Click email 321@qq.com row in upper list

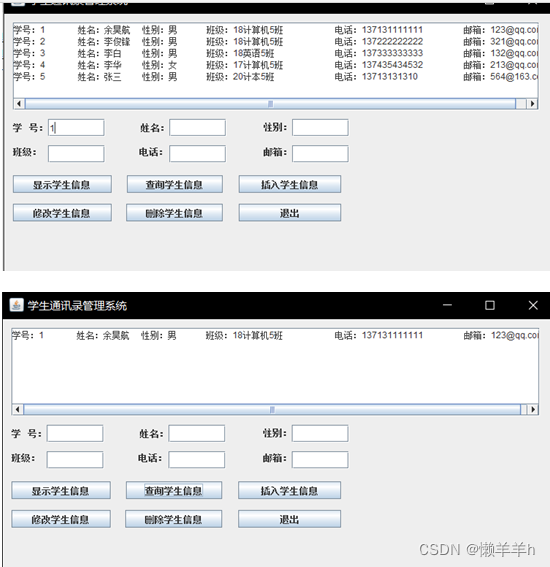click(514, 42)
